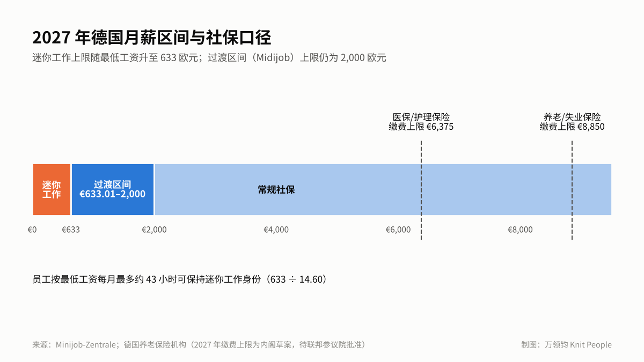Click the credit "制图：万领钧 Knit People"
This screenshot has height=362, width=644.
(x=566, y=345)
